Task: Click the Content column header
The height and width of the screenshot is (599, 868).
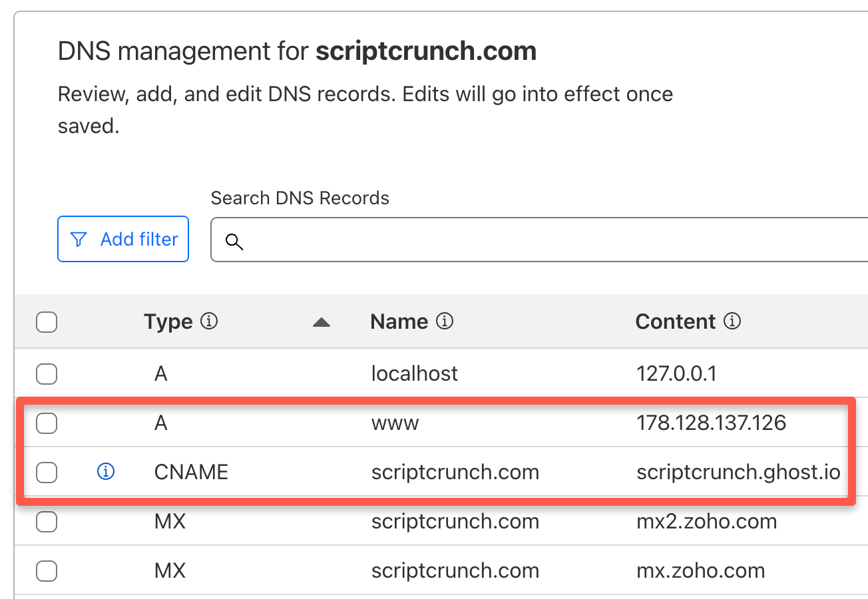Action: (x=676, y=322)
